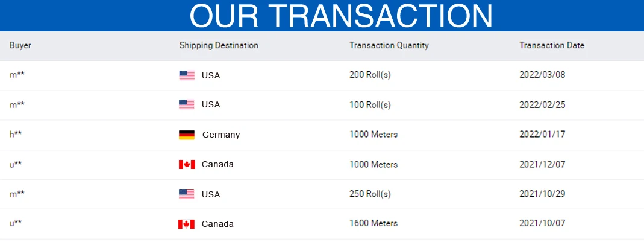Select the Buyer column header
Image resolution: width=644 pixels, height=242 pixels.
click(x=20, y=45)
